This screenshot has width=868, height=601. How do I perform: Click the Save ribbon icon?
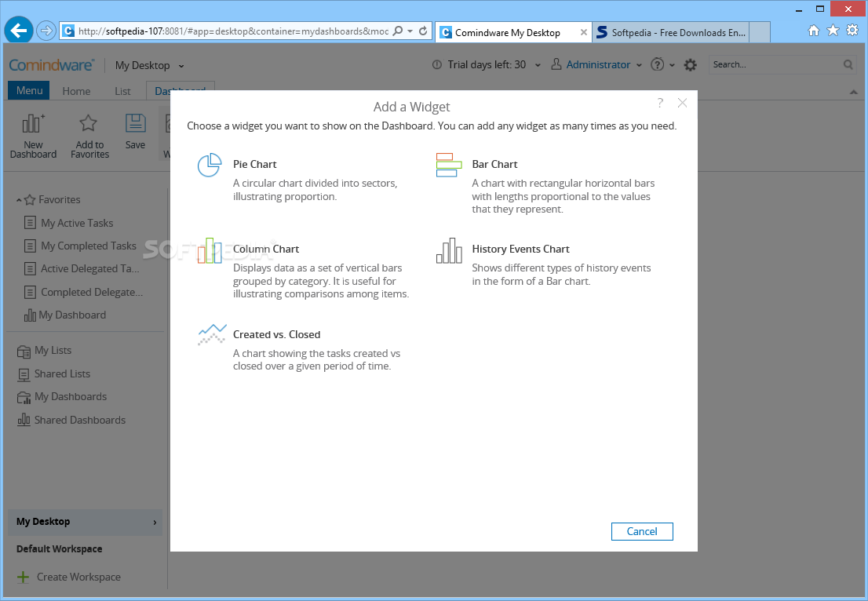[135, 123]
